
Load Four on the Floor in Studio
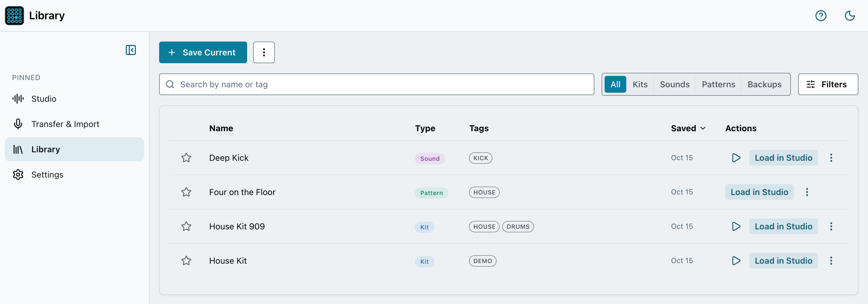pyautogui.click(x=759, y=192)
